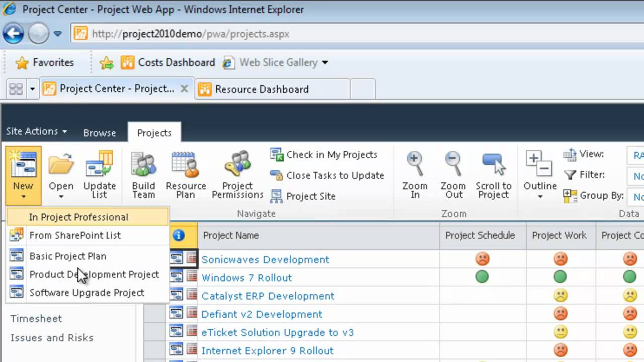644x362 pixels.
Task: Click the Sonicwaves Project Schedule red indicator
Action: [482, 258]
